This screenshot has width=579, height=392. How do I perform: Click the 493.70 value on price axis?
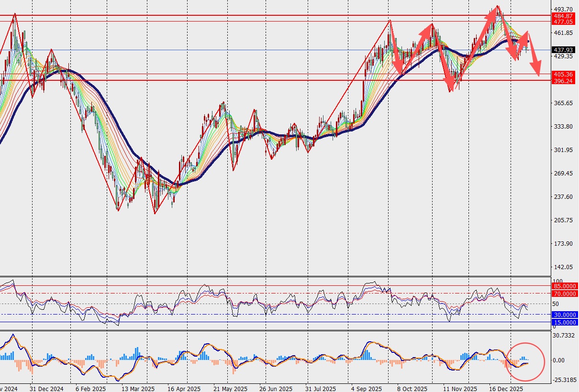click(x=563, y=9)
